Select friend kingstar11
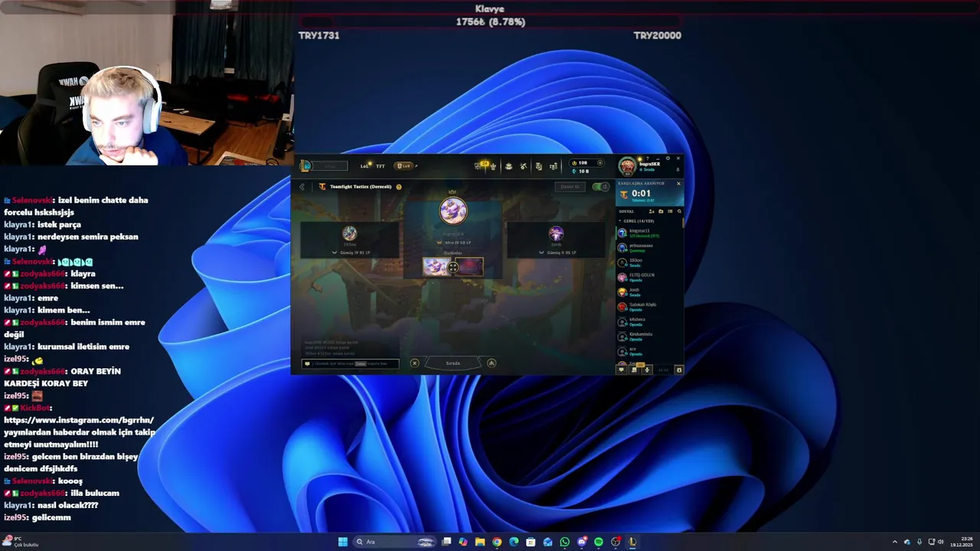The image size is (980, 551). point(648,233)
